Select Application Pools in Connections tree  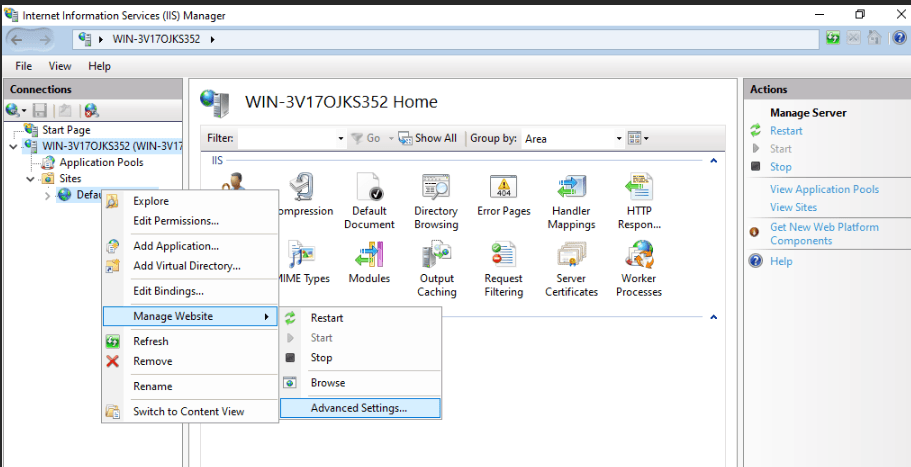tap(101, 163)
